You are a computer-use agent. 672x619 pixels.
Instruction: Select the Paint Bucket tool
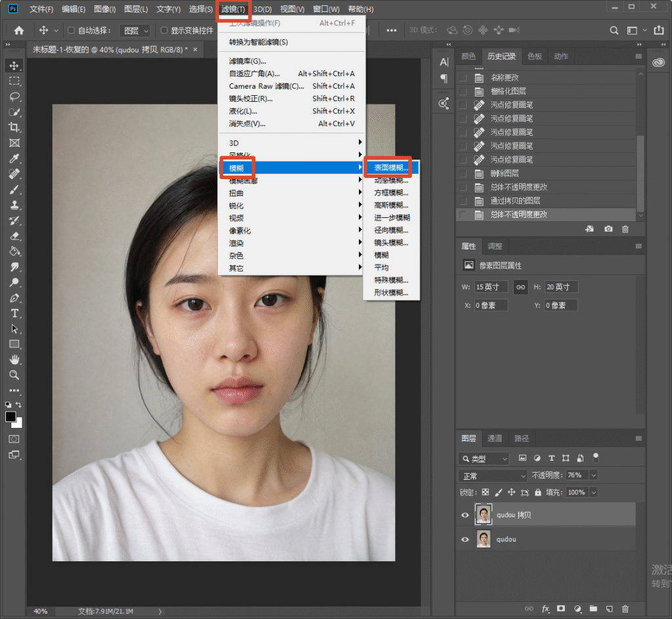point(14,251)
